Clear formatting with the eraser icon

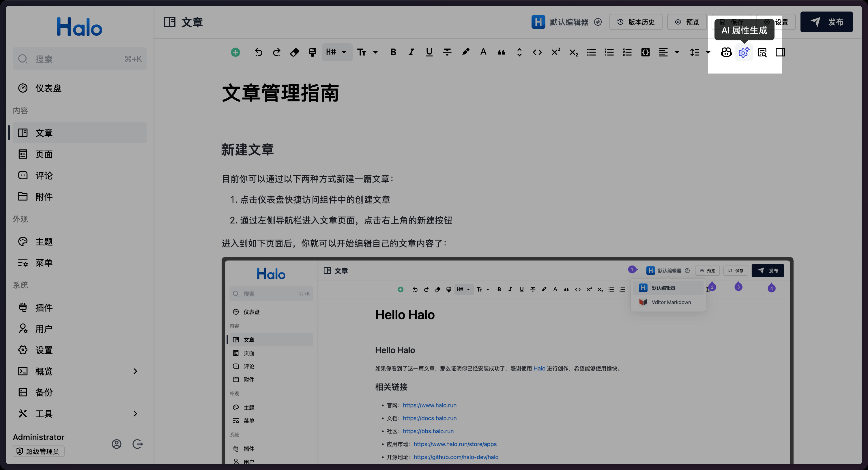click(295, 52)
